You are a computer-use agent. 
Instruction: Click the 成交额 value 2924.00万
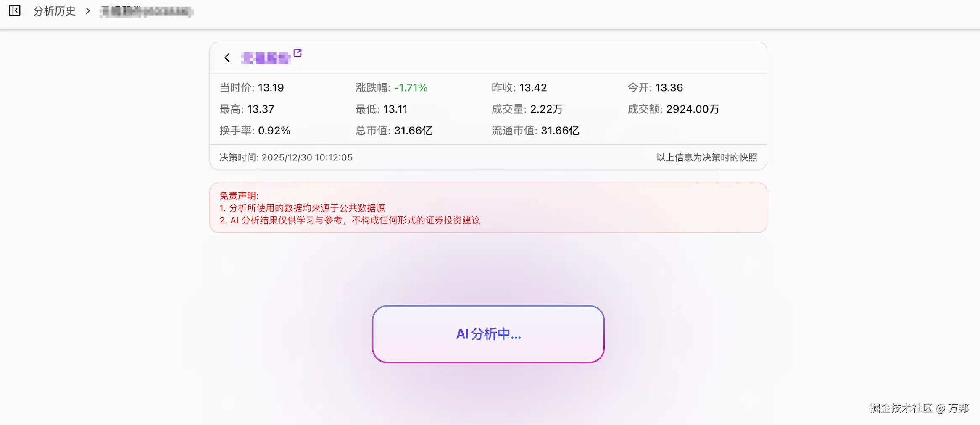click(692, 109)
